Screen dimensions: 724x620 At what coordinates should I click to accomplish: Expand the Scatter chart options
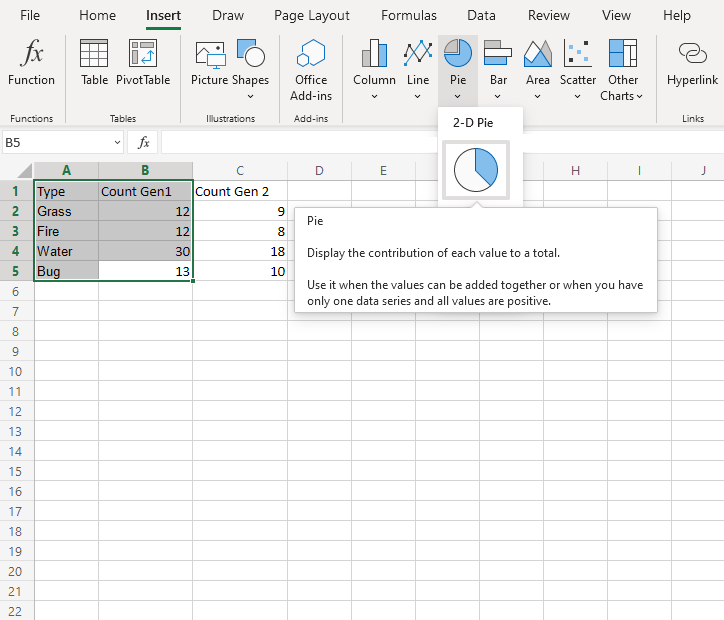pos(578,97)
